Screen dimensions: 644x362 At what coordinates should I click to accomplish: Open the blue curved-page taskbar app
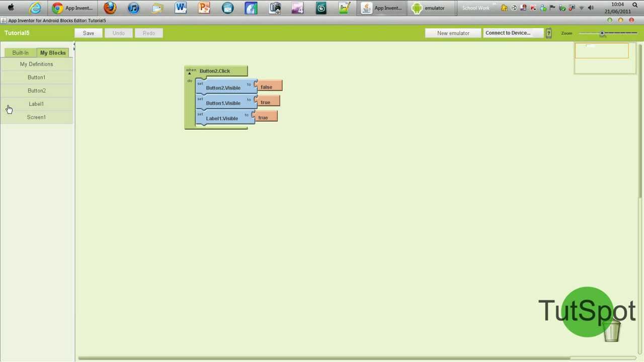click(x=251, y=8)
